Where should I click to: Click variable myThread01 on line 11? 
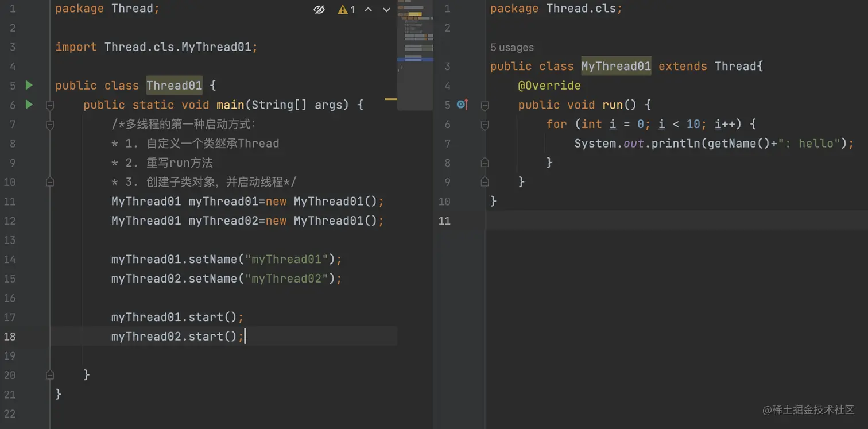tap(223, 202)
